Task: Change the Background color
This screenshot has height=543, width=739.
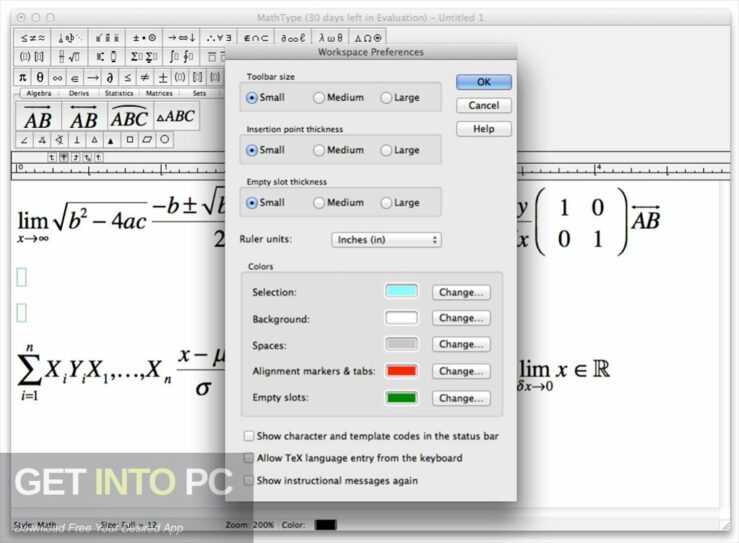Action: pyautogui.click(x=461, y=318)
